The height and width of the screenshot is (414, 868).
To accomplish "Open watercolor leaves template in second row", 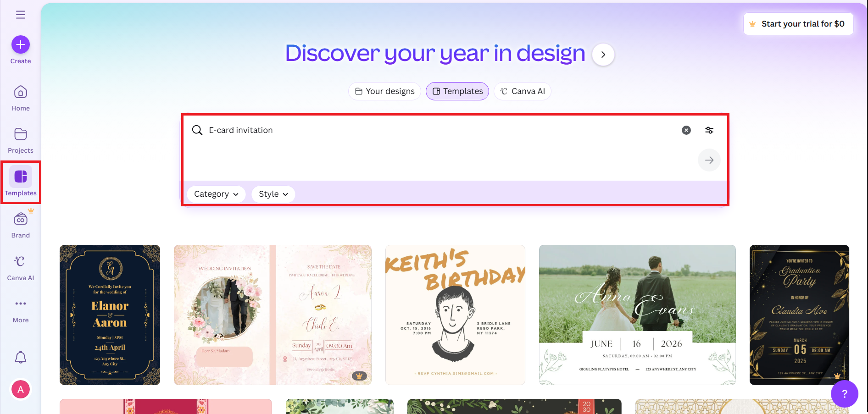I will click(339, 406).
